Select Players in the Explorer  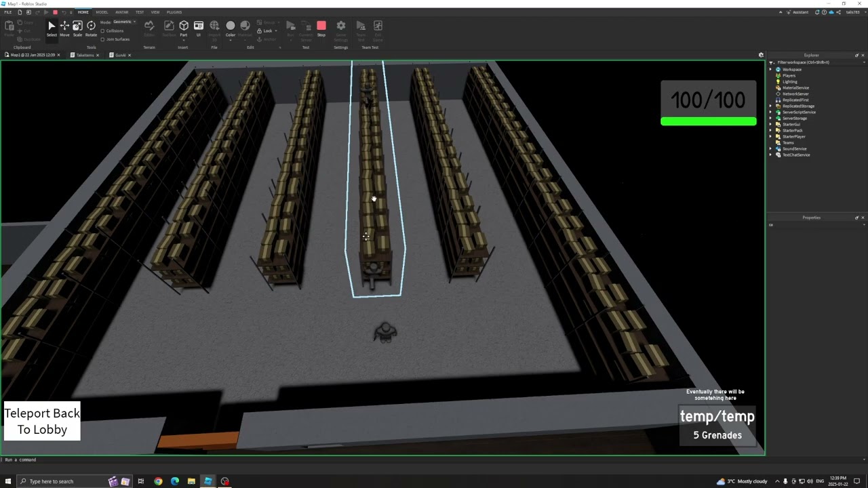(x=789, y=76)
